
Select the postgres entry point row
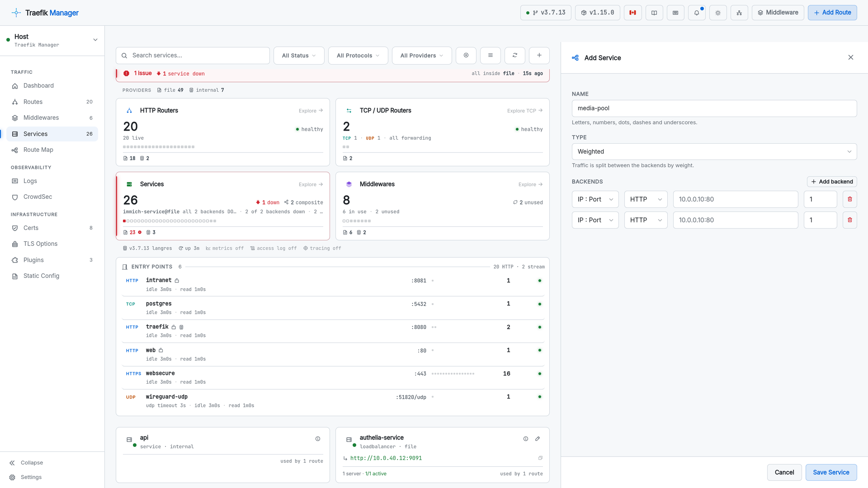(333, 308)
